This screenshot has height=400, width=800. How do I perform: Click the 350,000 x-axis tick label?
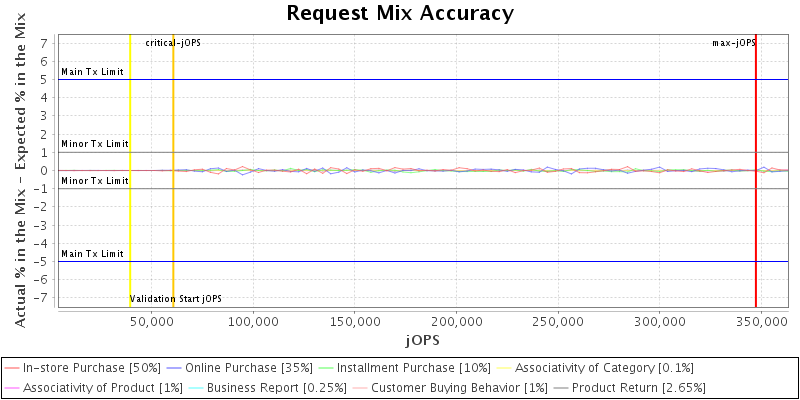(761, 322)
